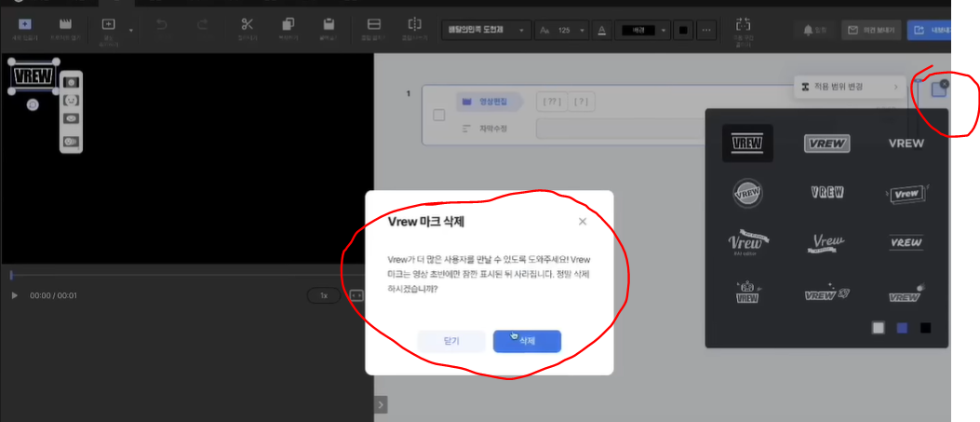The height and width of the screenshot is (422, 980).
Task: Click the eye icon in floating toolbar
Action: (72, 118)
